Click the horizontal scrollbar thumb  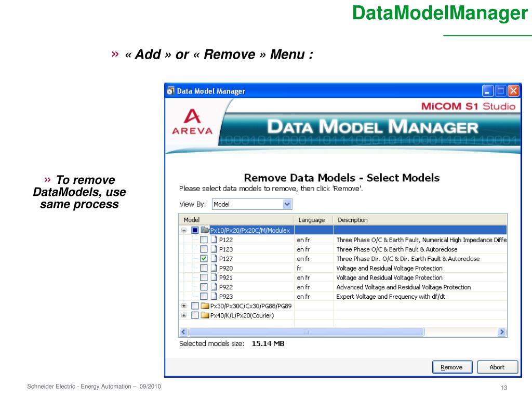coord(307,332)
